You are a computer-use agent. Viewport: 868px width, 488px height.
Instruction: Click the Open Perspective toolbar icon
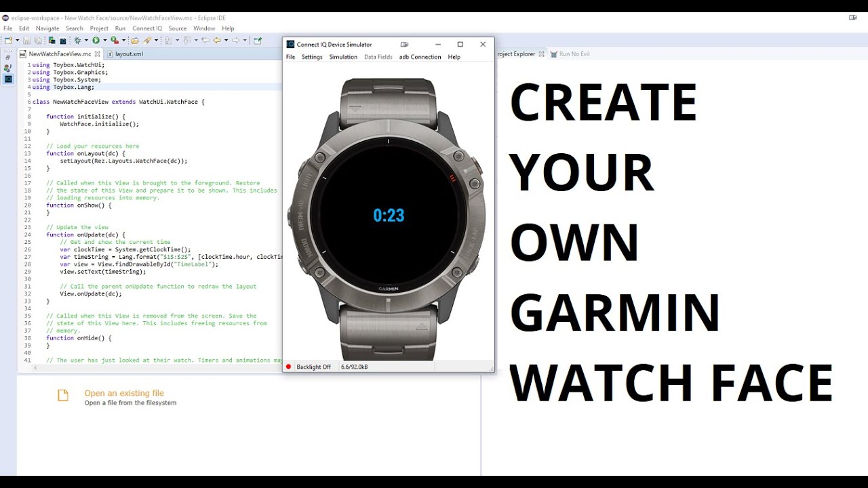(258, 40)
